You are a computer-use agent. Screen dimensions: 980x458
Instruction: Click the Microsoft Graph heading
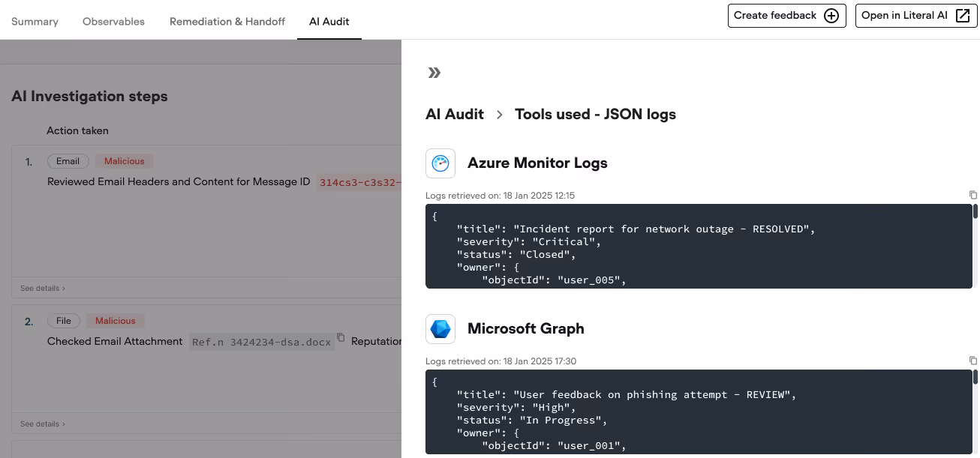[525, 329]
